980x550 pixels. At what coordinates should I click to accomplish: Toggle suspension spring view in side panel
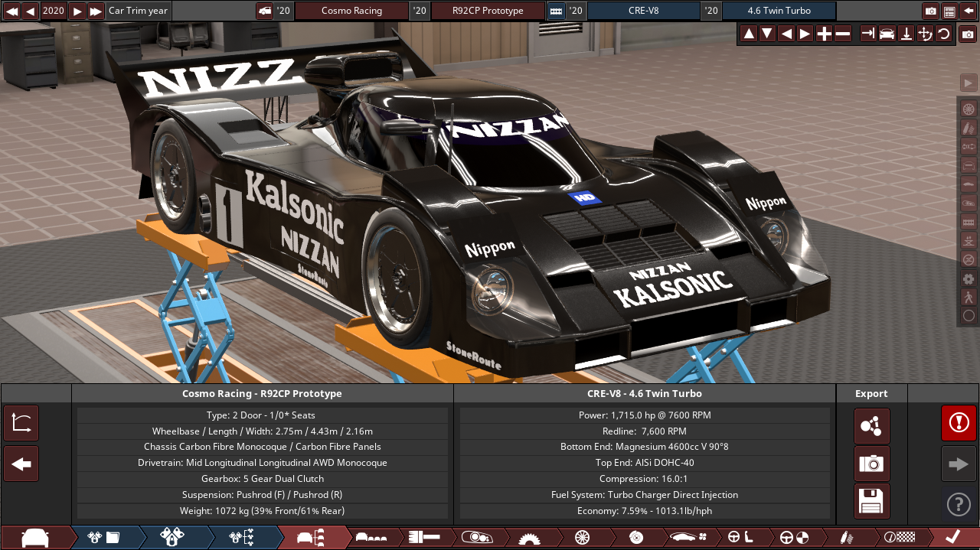pos(969,128)
